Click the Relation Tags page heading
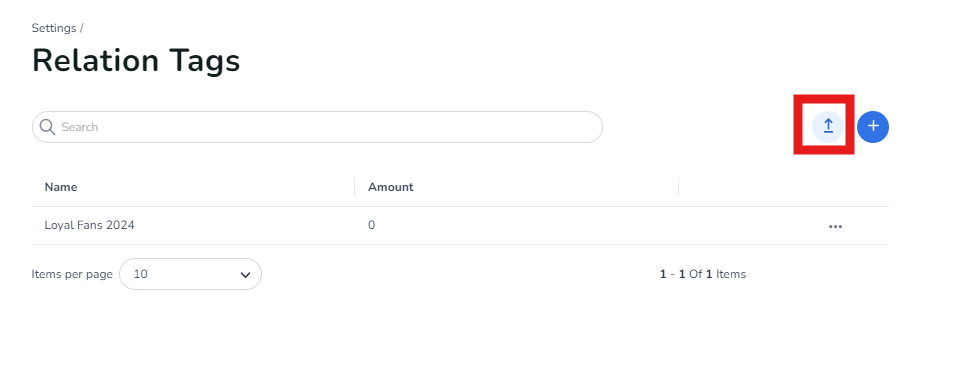This screenshot has width=979, height=367. tap(136, 61)
